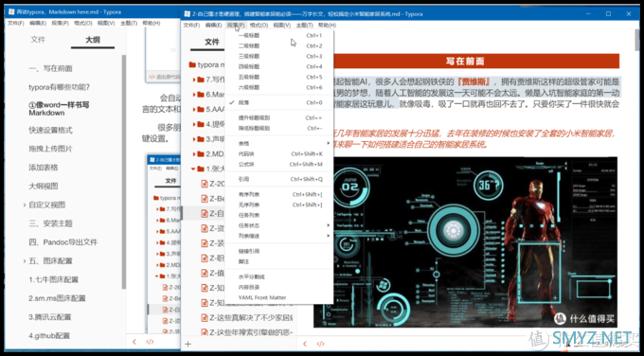The image size is (644, 356).
Task: Jump to 一、写在前面 in back outline
Action: coord(50,68)
